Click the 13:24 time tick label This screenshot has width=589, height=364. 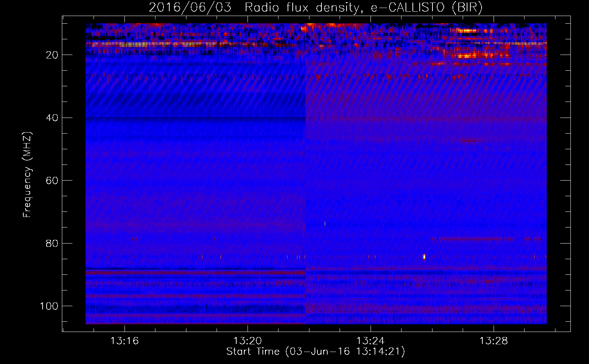pos(371,341)
